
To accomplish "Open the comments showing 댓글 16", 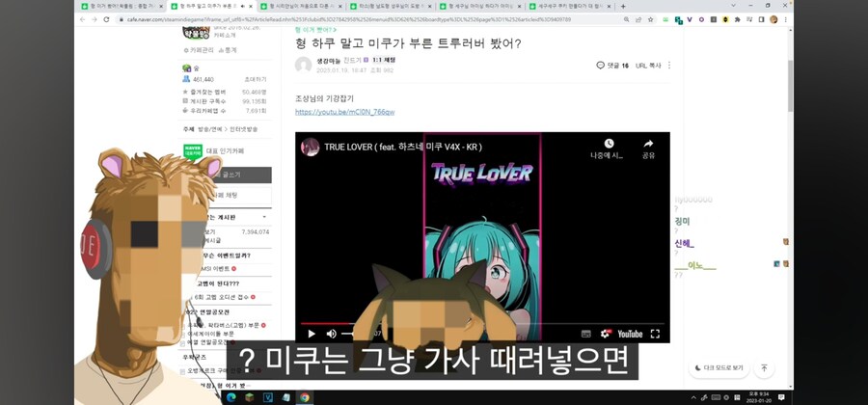I will 612,66.
